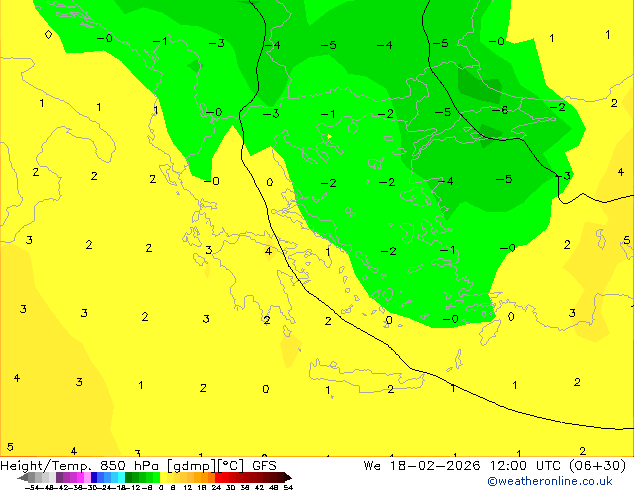Click the legend scale label 54
634x490 pixels.
[x=288, y=488]
